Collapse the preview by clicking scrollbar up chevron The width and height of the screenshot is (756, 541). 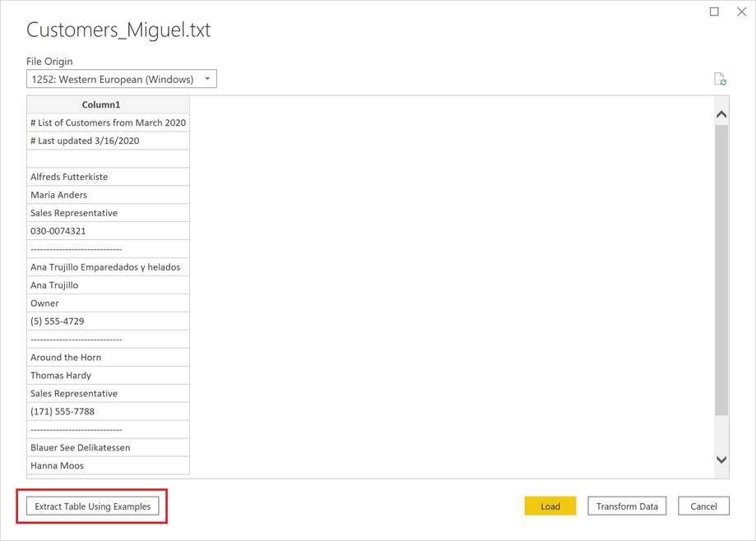click(721, 113)
